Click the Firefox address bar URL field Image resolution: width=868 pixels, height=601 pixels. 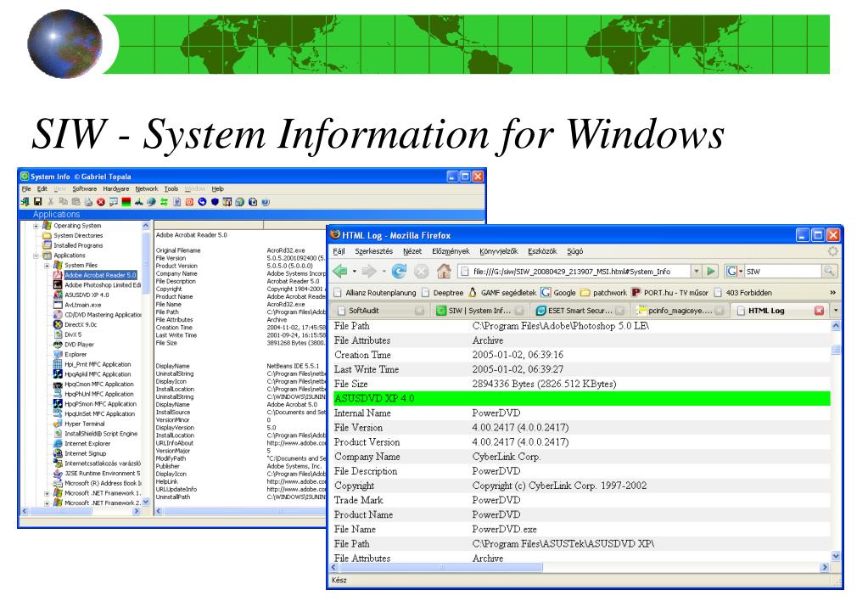click(x=576, y=272)
